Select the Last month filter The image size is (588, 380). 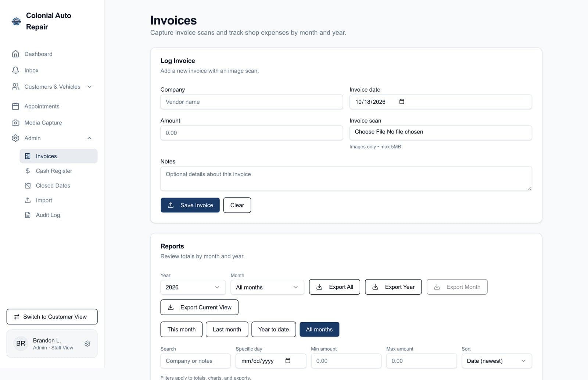tap(227, 330)
